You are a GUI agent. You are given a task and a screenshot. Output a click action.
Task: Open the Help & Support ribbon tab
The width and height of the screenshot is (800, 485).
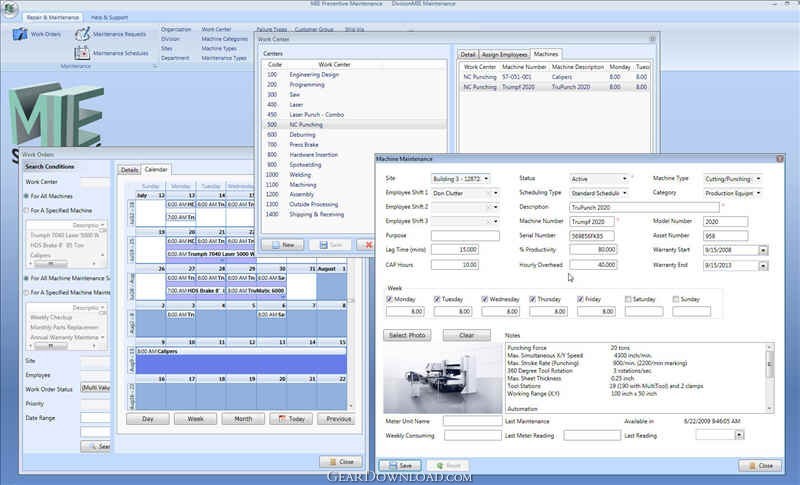109,17
